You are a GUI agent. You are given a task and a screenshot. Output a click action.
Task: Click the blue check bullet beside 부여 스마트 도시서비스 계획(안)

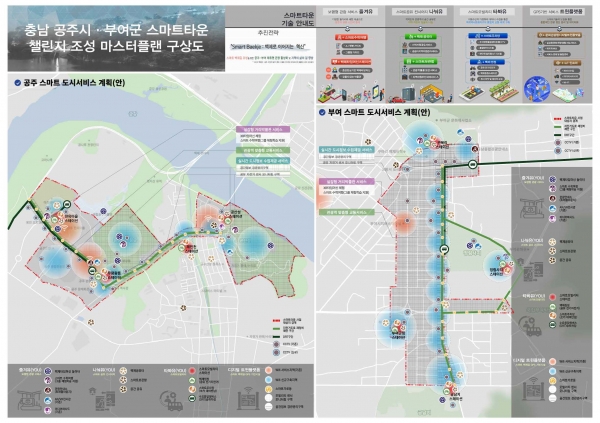pyautogui.click(x=322, y=112)
